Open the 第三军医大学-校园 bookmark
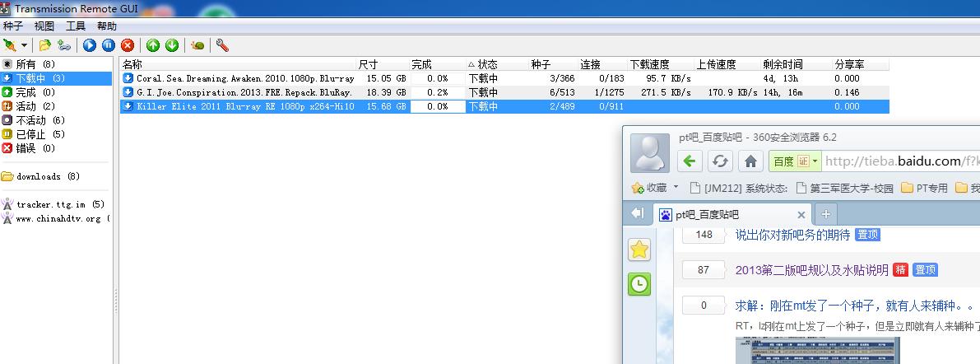 coord(845,188)
